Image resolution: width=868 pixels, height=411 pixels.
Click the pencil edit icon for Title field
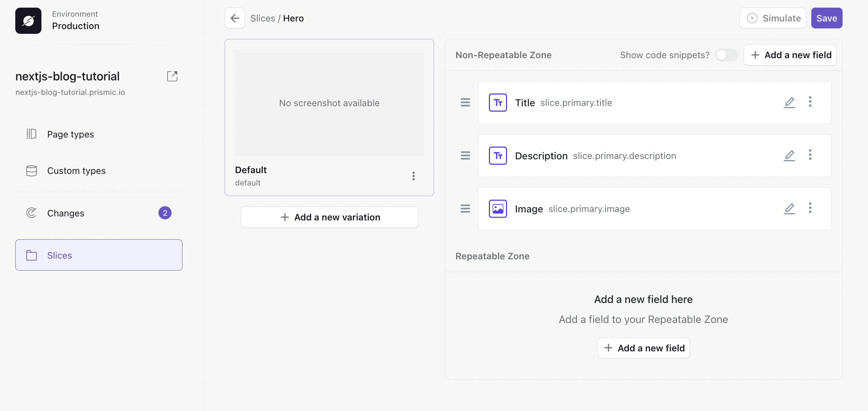click(789, 103)
